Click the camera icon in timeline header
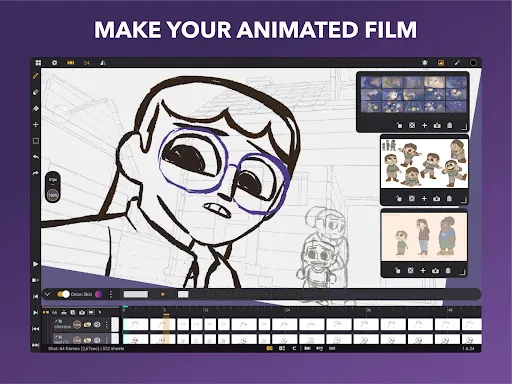This screenshot has width=512, height=384. [82, 313]
